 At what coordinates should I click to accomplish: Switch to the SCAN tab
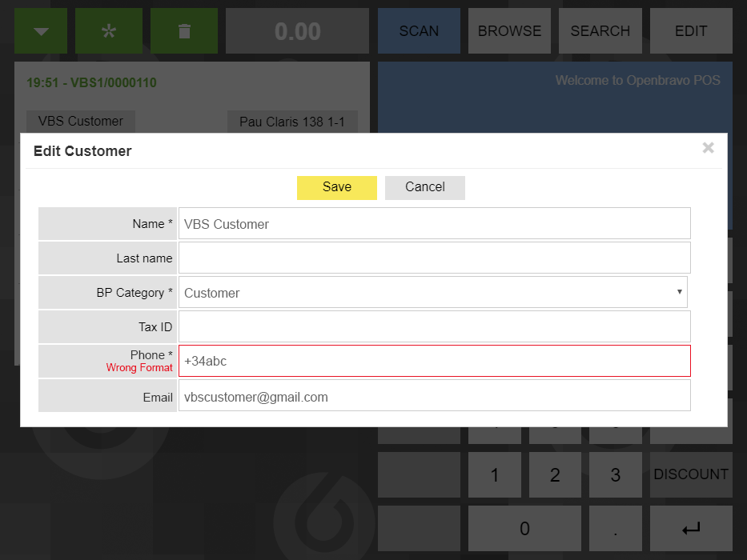[419, 31]
